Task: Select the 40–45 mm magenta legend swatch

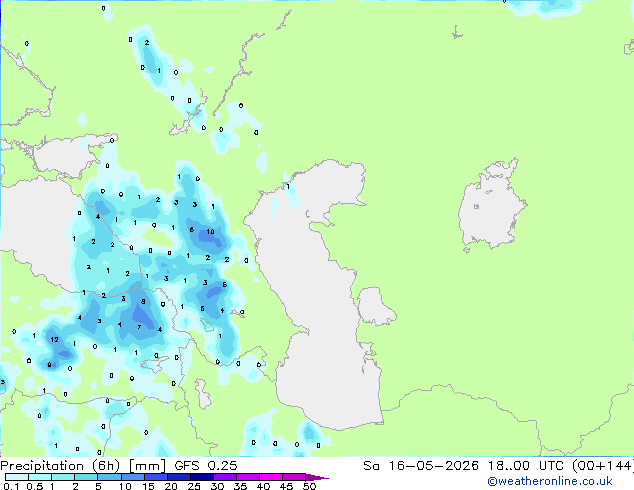Action: pos(271,477)
